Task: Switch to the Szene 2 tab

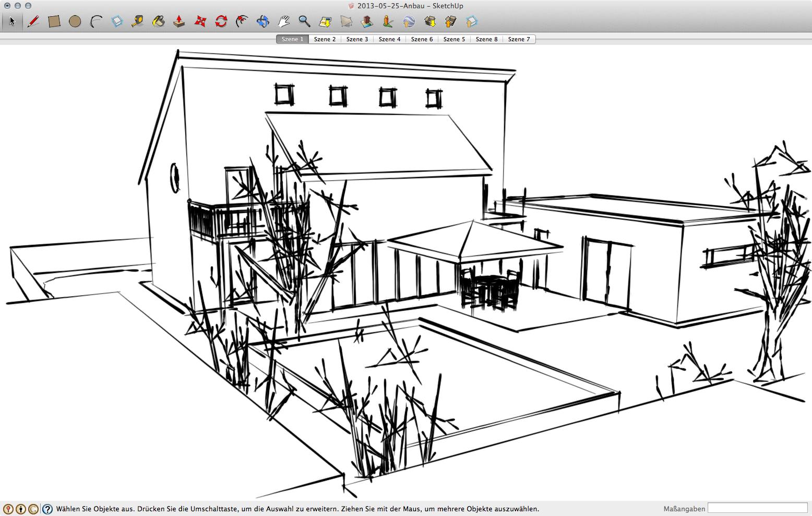Action: [325, 39]
